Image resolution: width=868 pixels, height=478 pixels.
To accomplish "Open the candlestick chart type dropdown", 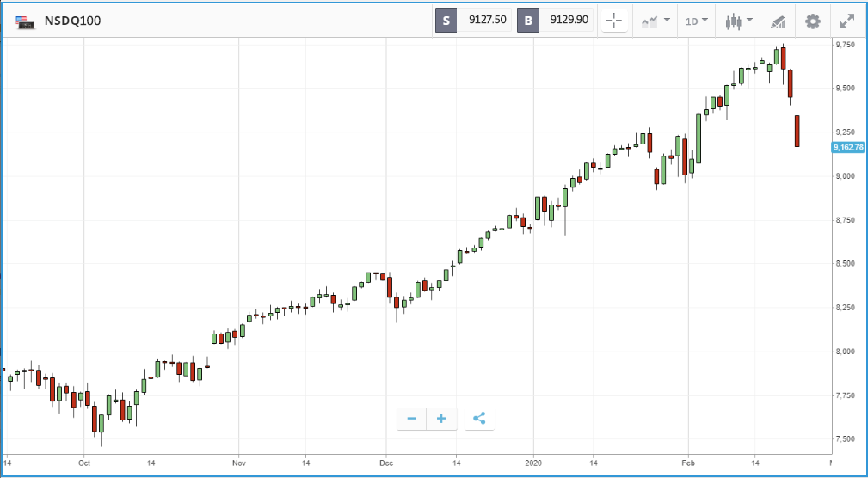I will [x=739, y=21].
